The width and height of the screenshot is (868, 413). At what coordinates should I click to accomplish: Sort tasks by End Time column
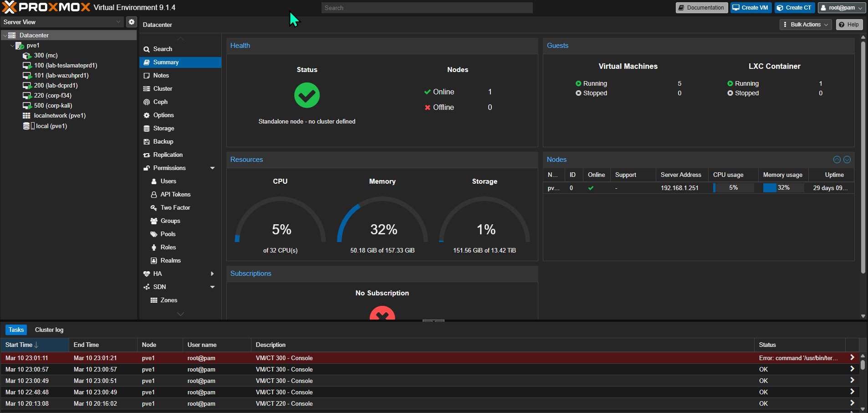click(103, 345)
